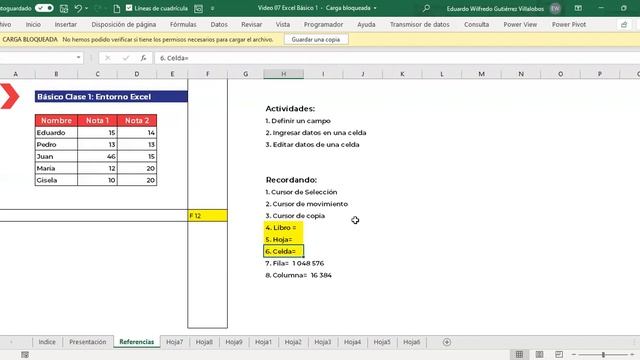The width and height of the screenshot is (640, 360).
Task: Click the macro record icon in status bar
Action: click(25, 355)
